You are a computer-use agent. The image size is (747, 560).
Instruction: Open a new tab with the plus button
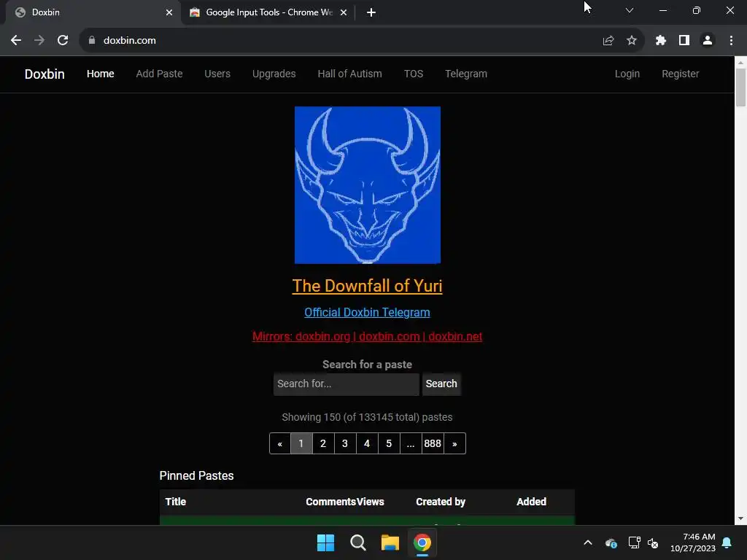click(371, 12)
